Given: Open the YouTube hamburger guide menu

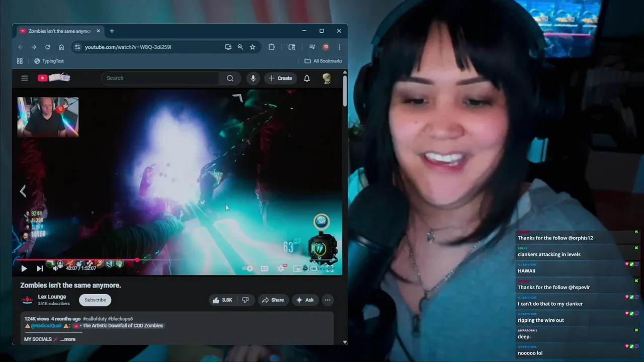Looking at the screenshot, I should click(24, 78).
